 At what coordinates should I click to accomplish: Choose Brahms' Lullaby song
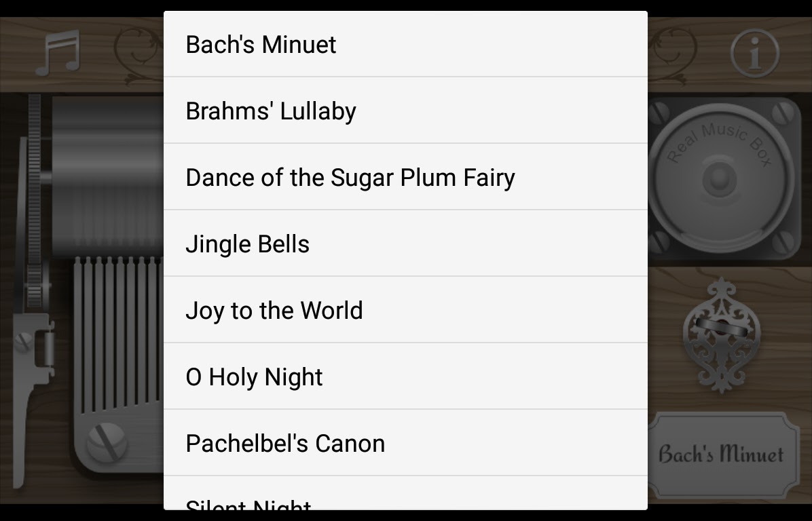405,111
